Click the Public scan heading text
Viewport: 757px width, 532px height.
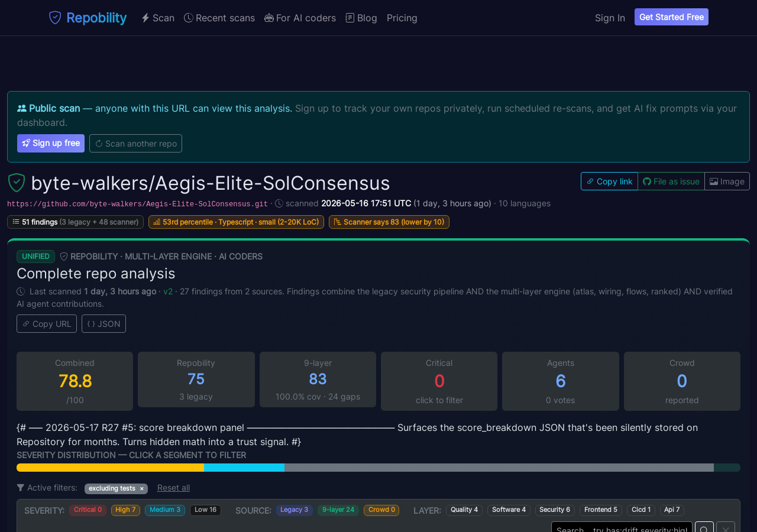coord(54,108)
